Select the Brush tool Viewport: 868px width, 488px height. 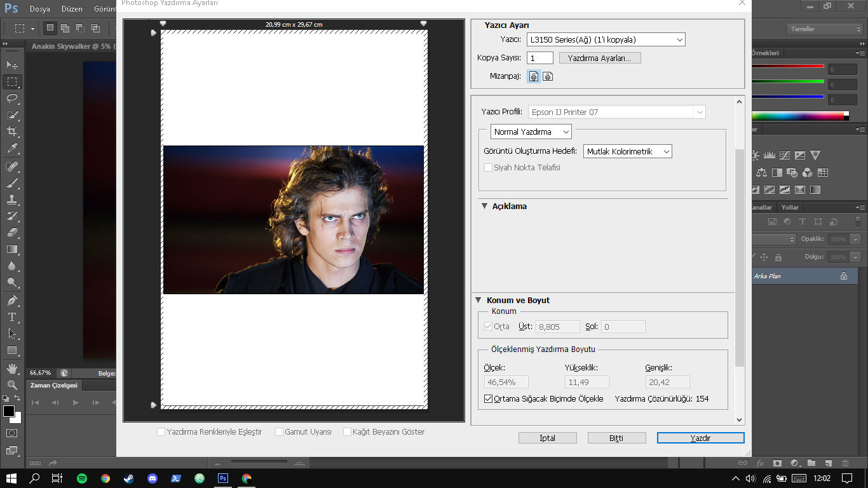(x=12, y=183)
